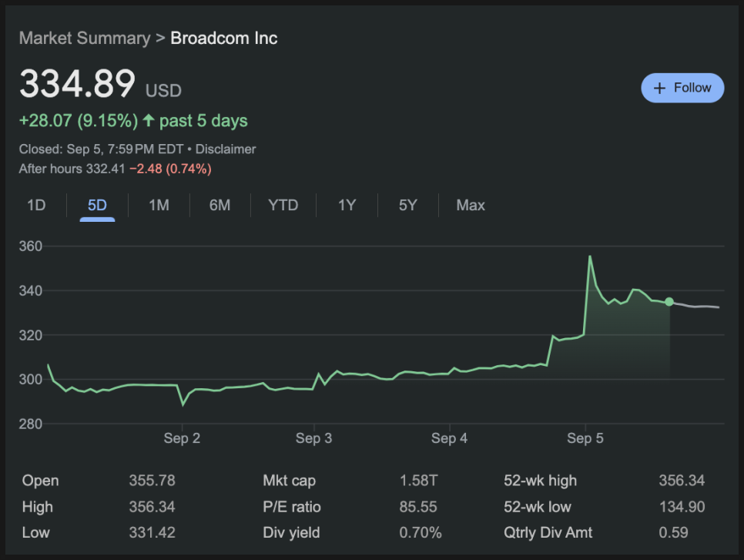Click the USD currency label
The image size is (744, 560).
[x=163, y=90]
